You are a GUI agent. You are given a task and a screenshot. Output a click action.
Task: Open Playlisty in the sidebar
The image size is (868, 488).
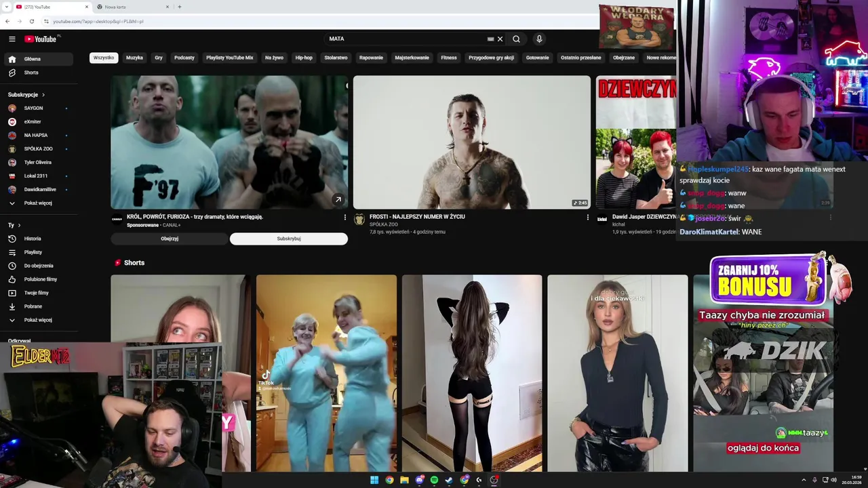click(38, 252)
